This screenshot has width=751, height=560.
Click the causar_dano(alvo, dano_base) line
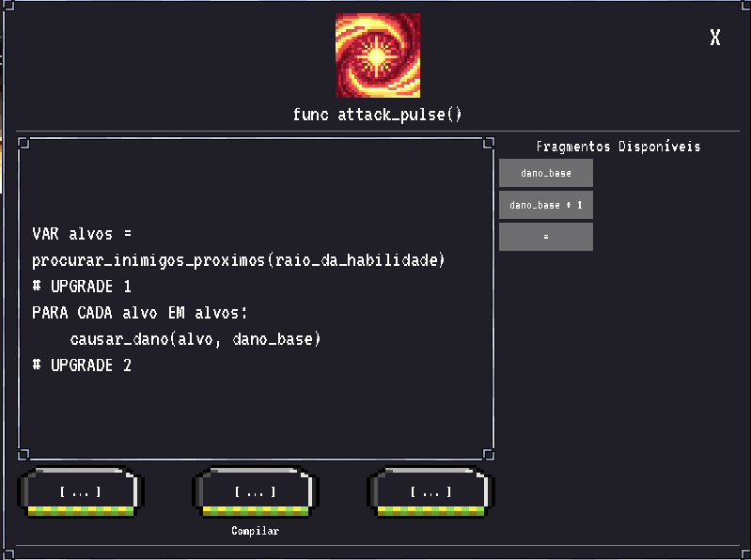(x=195, y=339)
